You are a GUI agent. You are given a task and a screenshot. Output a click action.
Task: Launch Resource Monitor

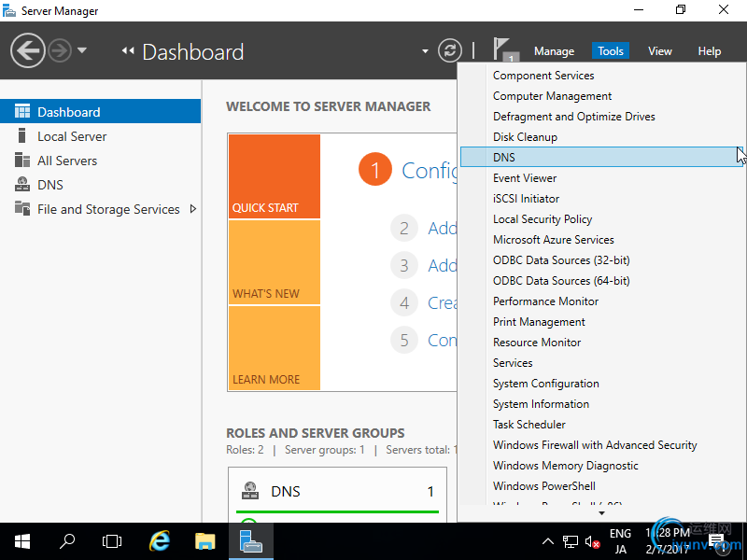(x=537, y=342)
